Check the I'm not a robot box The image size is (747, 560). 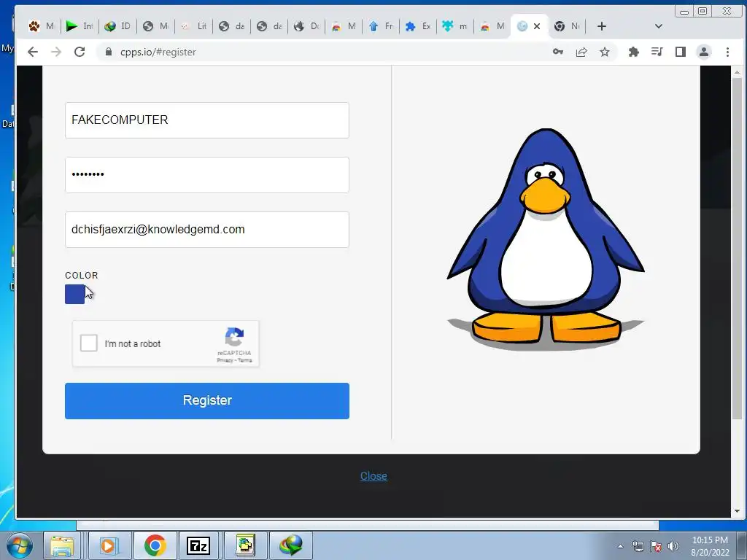pyautogui.click(x=88, y=343)
